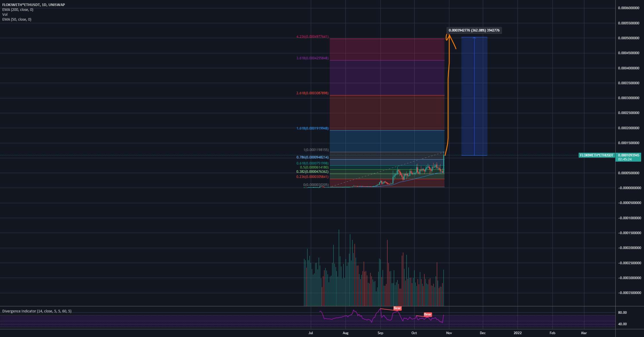Click the Oct label on the time axis
Image resolution: width=644 pixels, height=337 pixels.
click(x=414, y=333)
